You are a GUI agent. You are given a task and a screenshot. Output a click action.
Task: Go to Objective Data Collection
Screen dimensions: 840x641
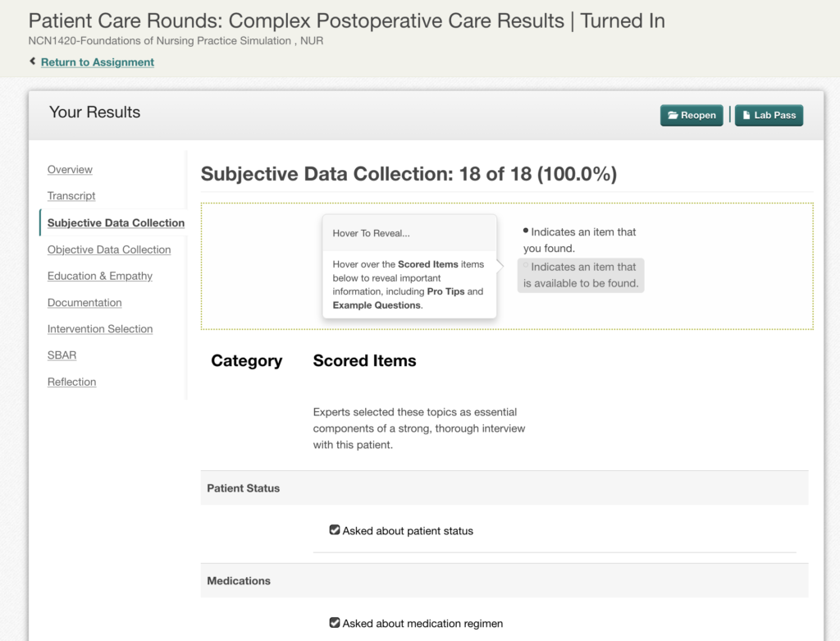109,250
